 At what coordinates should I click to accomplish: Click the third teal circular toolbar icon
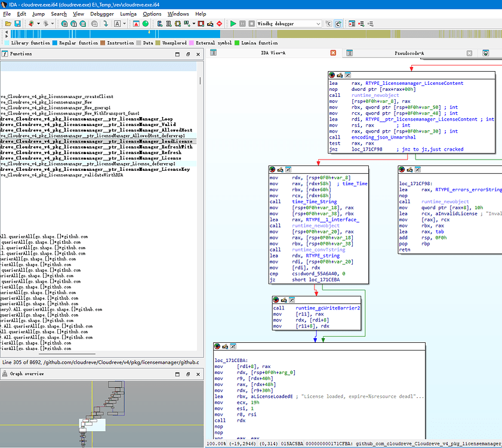82,24
